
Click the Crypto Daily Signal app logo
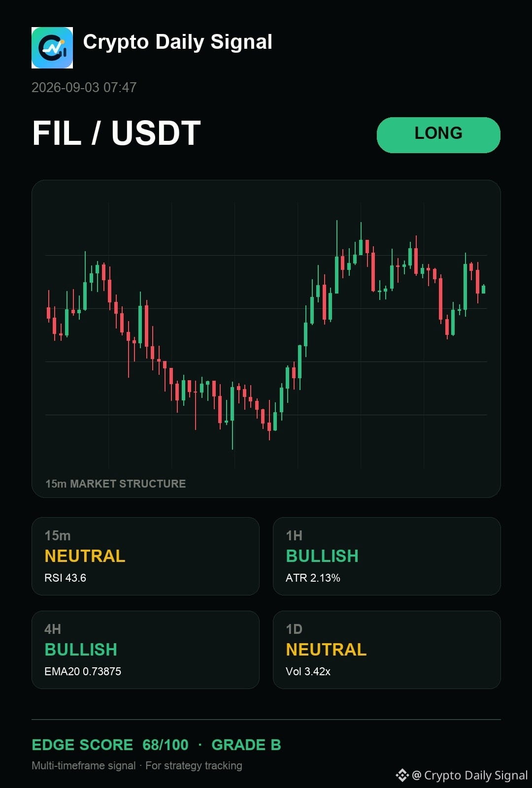pyautogui.click(x=52, y=48)
